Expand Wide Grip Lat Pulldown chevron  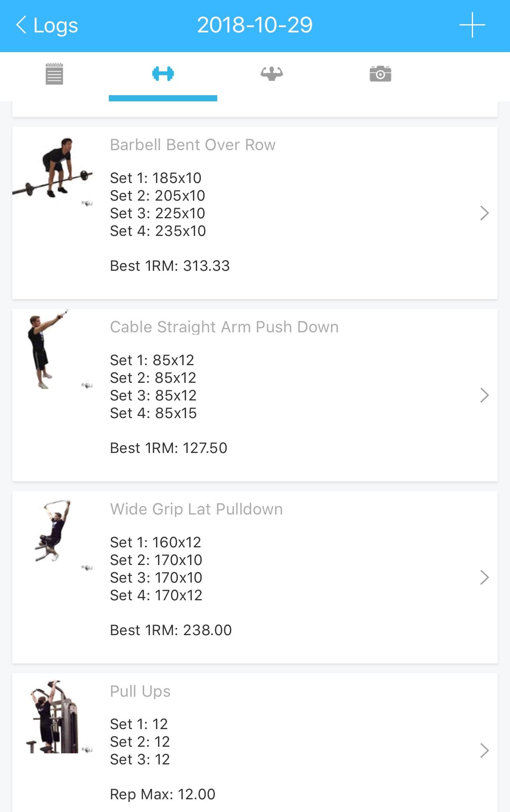point(484,577)
